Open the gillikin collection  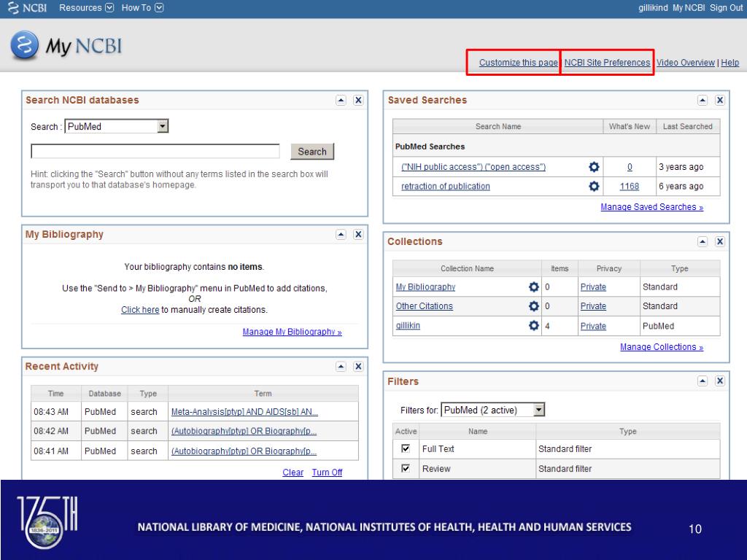(x=408, y=326)
